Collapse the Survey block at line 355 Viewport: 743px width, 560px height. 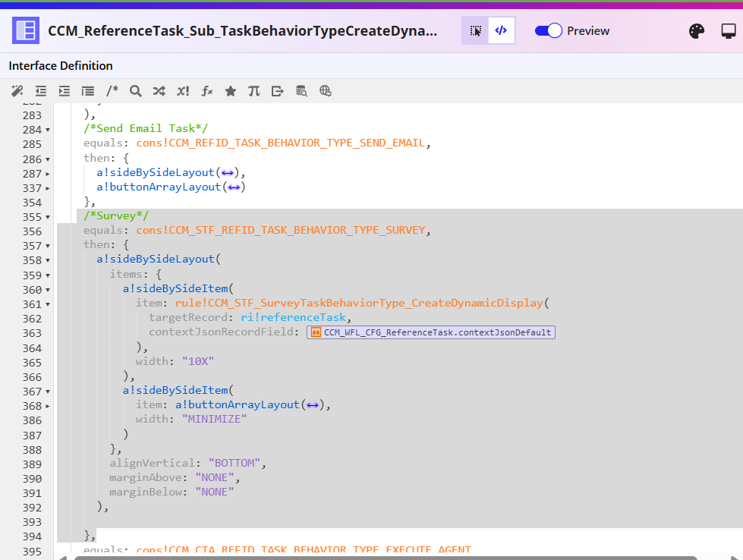(48, 218)
